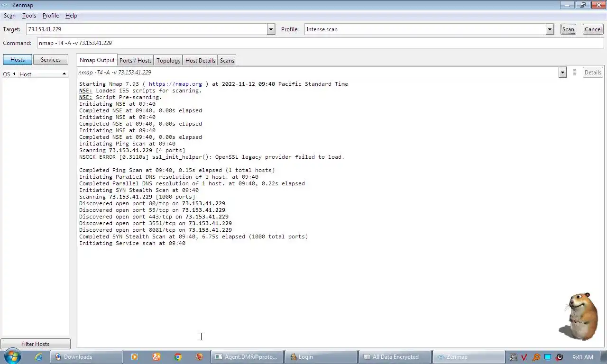
Task: Open the Scan menu
Action: coord(9,16)
